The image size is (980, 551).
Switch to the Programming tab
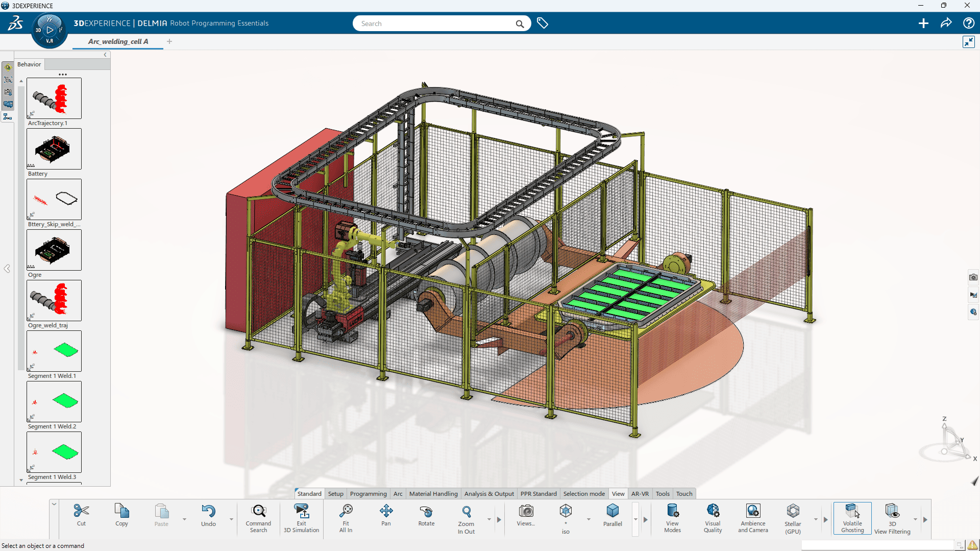tap(368, 494)
